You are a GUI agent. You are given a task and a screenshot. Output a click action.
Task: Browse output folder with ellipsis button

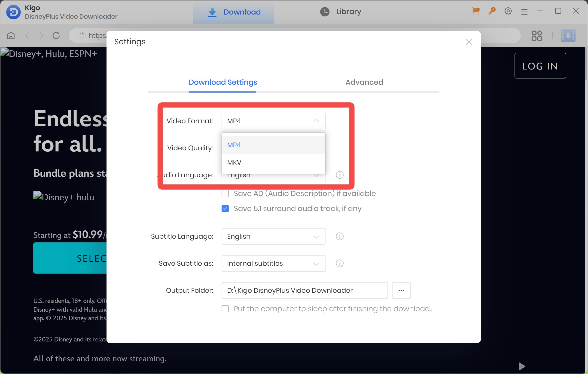point(401,290)
